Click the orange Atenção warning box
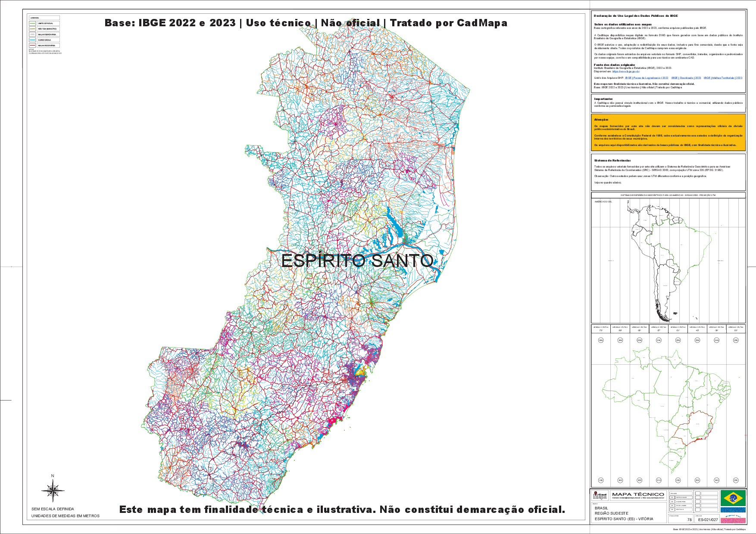The height and width of the screenshot is (534, 756). (668, 133)
